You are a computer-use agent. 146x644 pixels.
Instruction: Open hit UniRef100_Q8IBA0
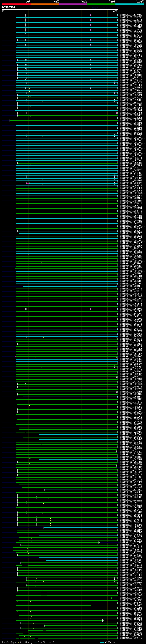tap(131, 562)
